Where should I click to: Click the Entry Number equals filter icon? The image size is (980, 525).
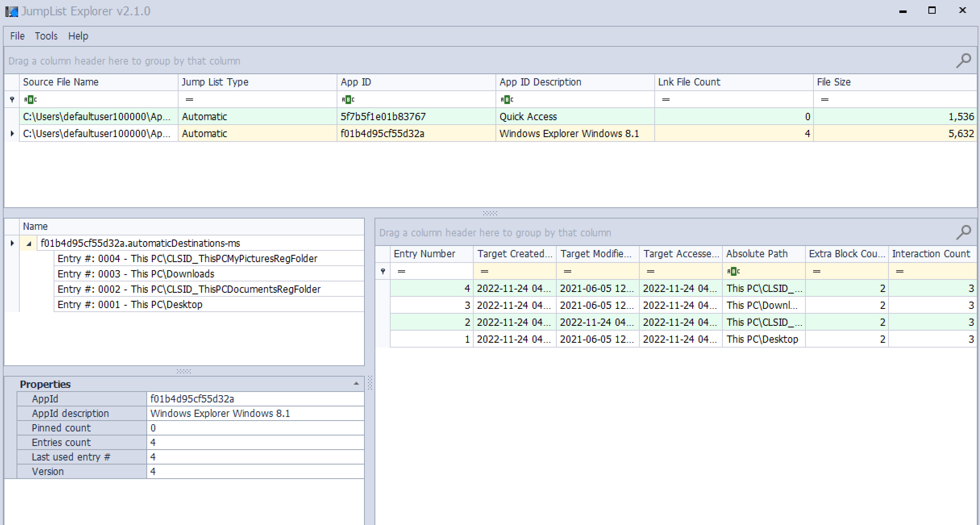point(402,271)
